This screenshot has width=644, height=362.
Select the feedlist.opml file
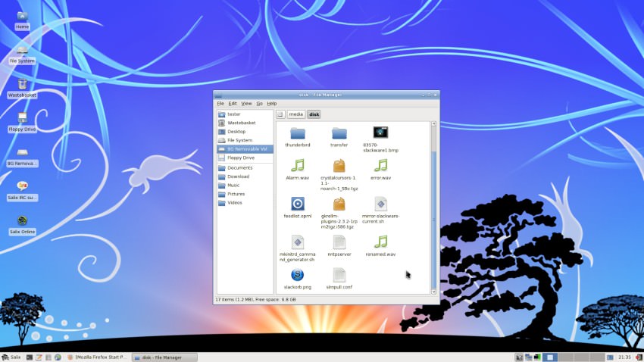297,204
